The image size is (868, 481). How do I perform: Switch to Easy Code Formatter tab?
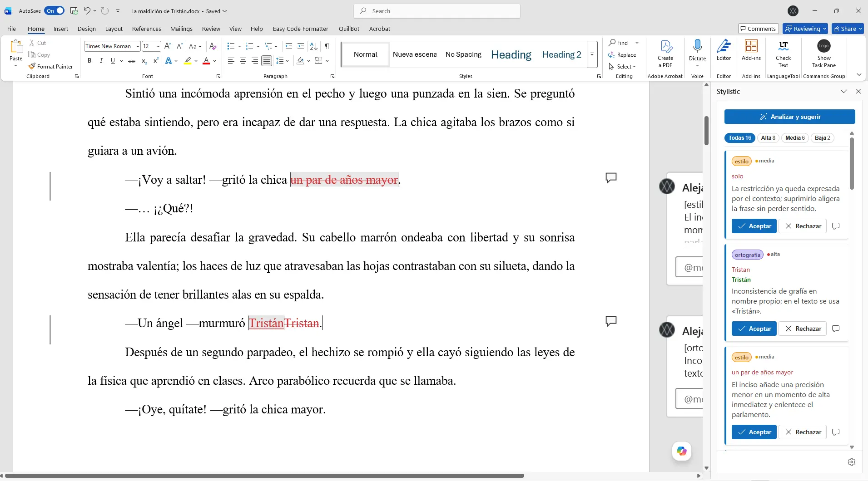pyautogui.click(x=300, y=29)
